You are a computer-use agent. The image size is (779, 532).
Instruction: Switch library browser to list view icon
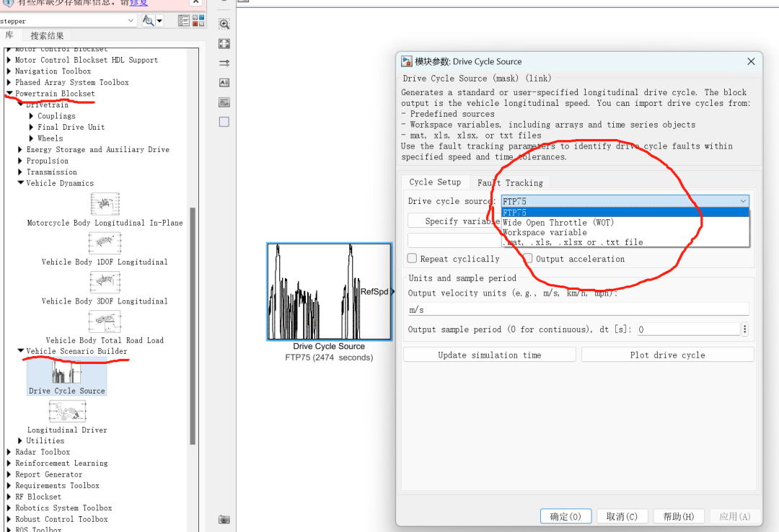[x=184, y=20]
